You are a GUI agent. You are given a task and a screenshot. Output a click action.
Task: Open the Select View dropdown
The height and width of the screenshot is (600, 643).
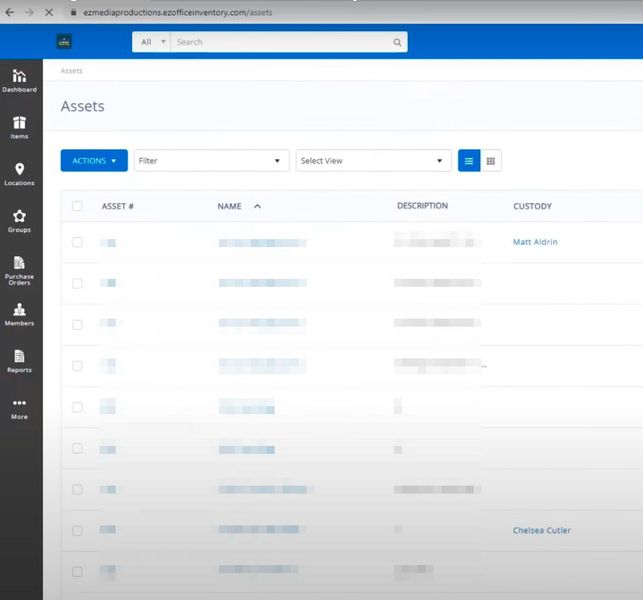click(x=373, y=161)
